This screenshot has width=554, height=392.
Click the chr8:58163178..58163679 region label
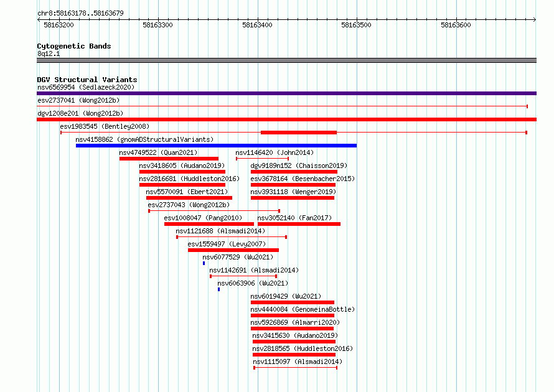(x=80, y=13)
